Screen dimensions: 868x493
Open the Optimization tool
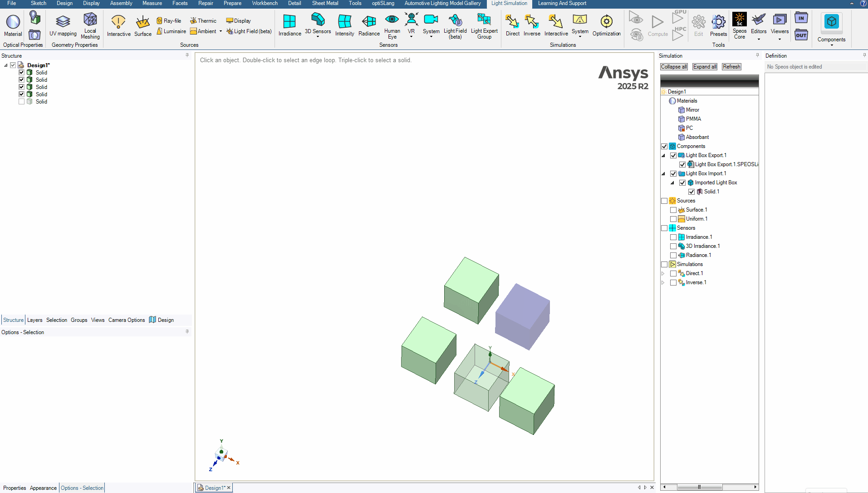pos(606,25)
